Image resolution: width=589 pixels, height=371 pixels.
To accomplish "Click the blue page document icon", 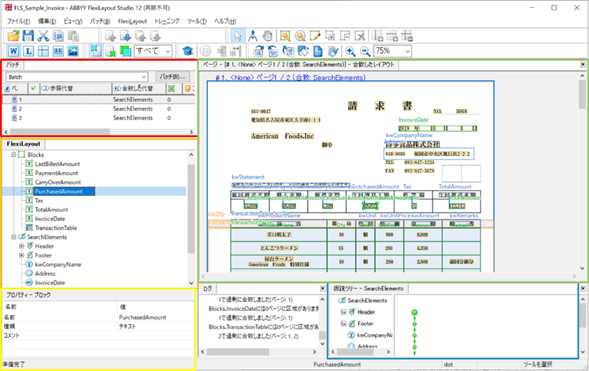I will (x=318, y=51).
